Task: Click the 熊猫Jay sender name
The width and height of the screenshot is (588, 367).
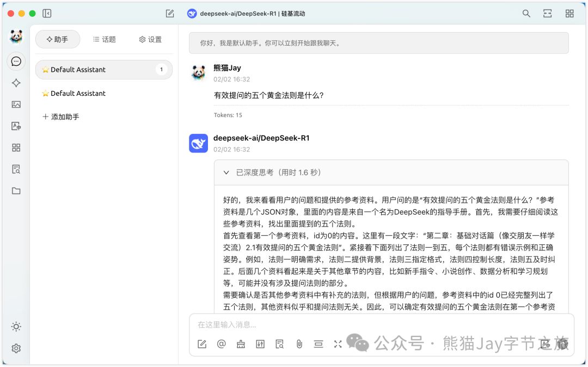Action: pyautogui.click(x=227, y=68)
